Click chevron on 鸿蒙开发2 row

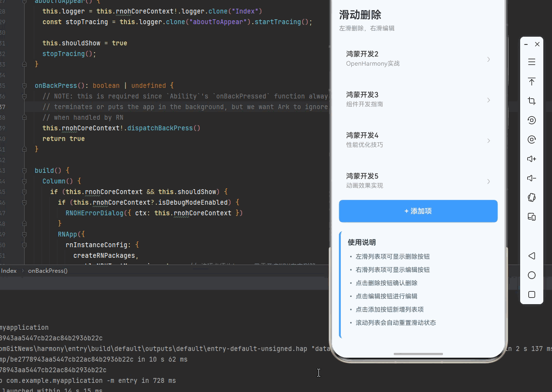[x=488, y=59]
